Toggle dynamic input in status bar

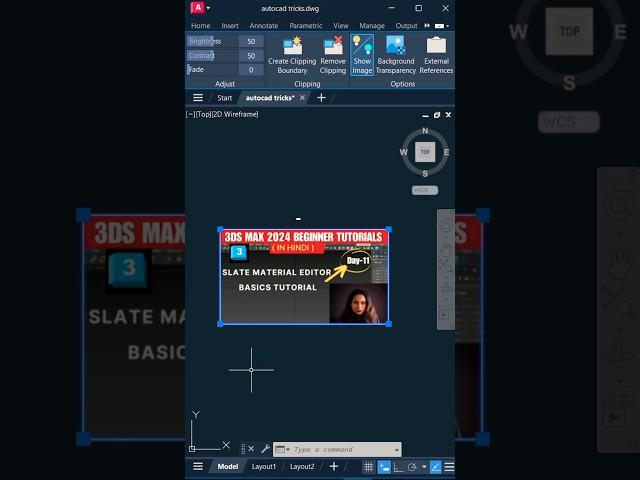pyautogui.click(x=384, y=467)
